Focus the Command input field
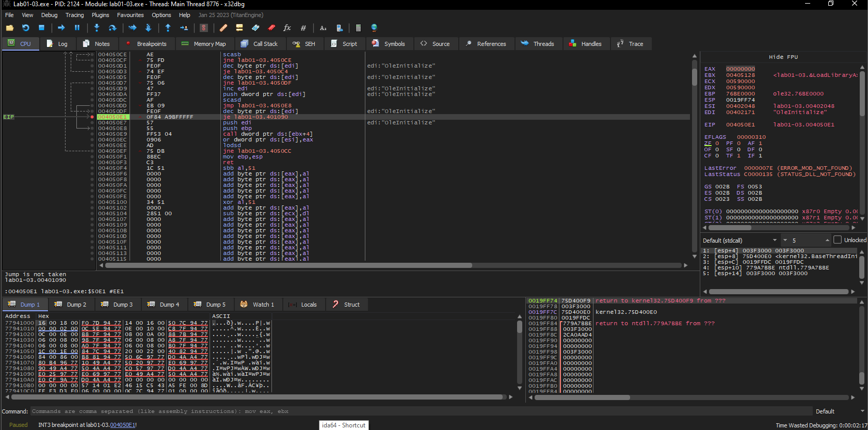868x430 pixels. click(x=421, y=411)
